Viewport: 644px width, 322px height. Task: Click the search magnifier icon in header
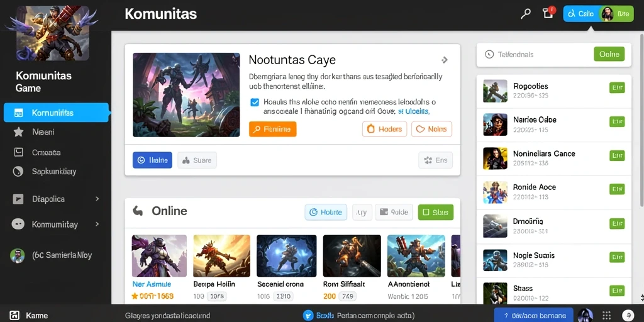pos(526,14)
